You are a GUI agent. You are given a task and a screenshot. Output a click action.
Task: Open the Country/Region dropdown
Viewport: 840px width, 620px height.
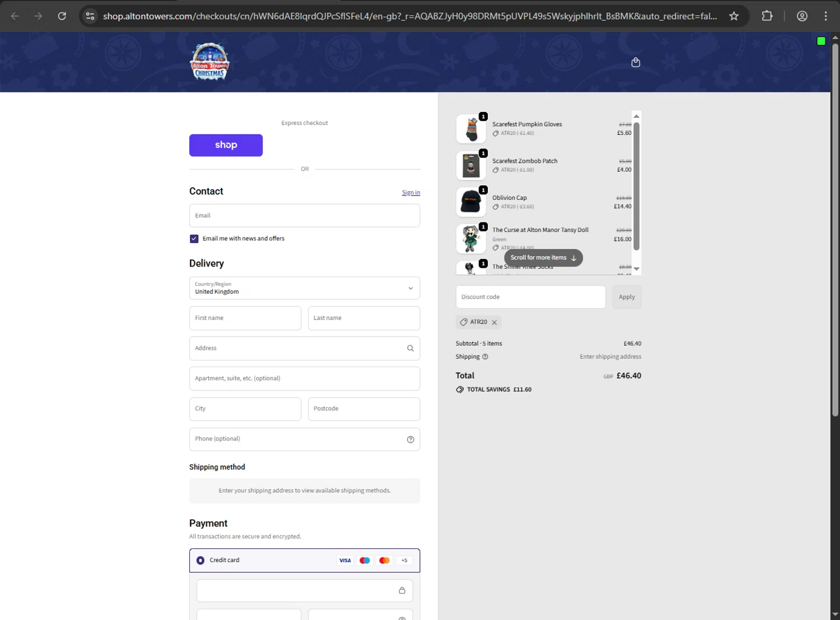[305, 288]
